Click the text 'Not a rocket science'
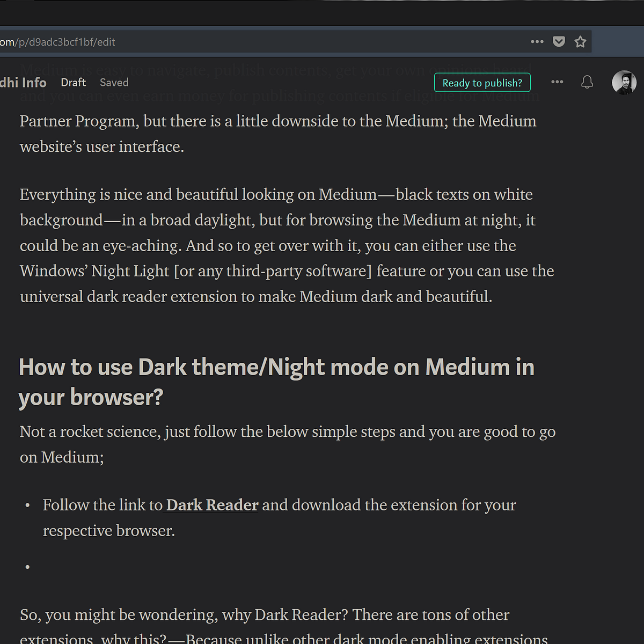Screen dimensions: 644x644 pyautogui.click(x=90, y=431)
